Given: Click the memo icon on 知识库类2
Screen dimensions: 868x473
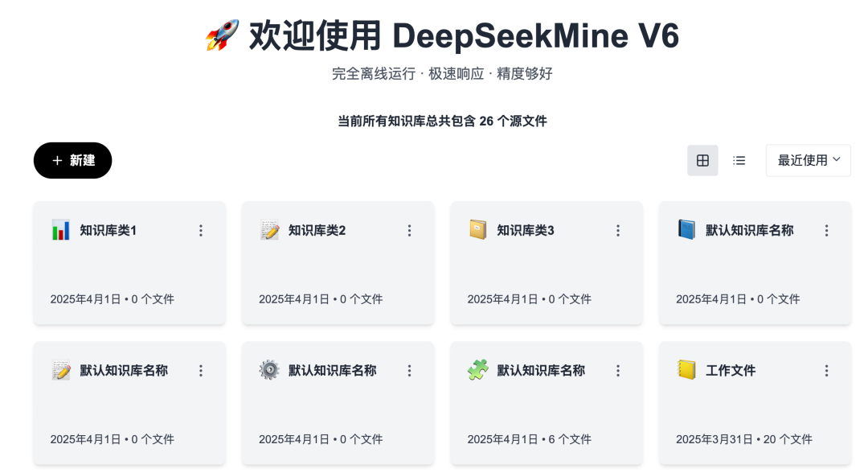Looking at the screenshot, I should (269, 230).
